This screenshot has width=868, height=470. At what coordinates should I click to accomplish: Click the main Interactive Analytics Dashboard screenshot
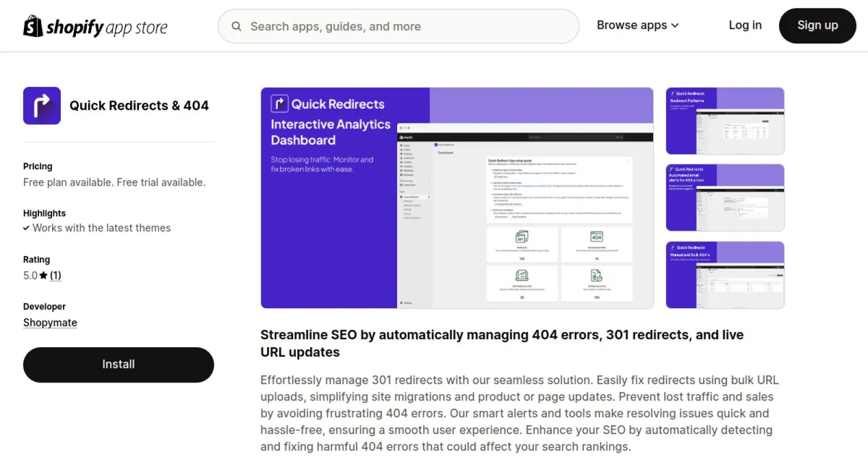pyautogui.click(x=456, y=197)
